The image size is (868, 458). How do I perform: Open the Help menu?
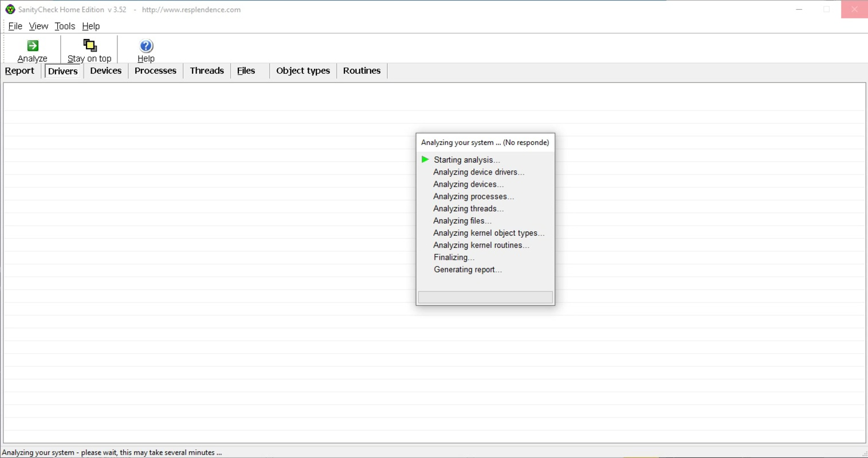pos(91,26)
